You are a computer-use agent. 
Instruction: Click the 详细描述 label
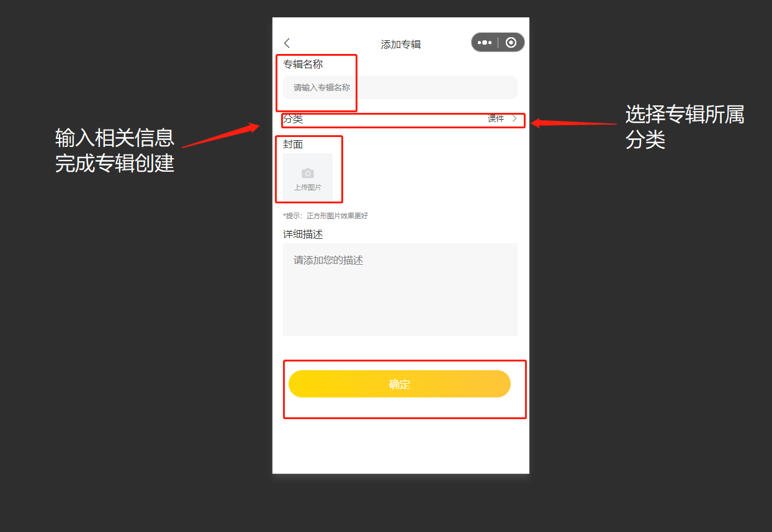tap(303, 234)
